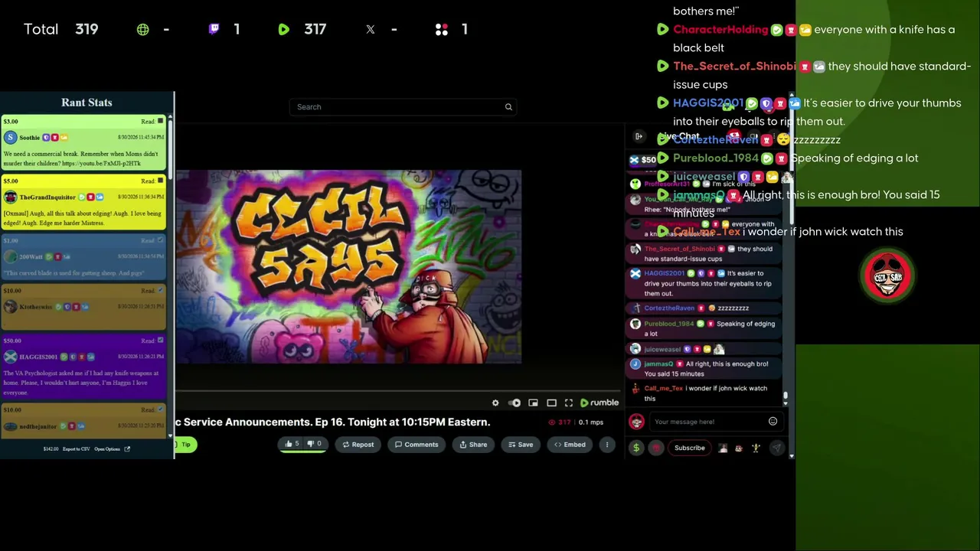Like the stream with the thumbs up
This screenshot has width=980, height=551.
(292, 444)
